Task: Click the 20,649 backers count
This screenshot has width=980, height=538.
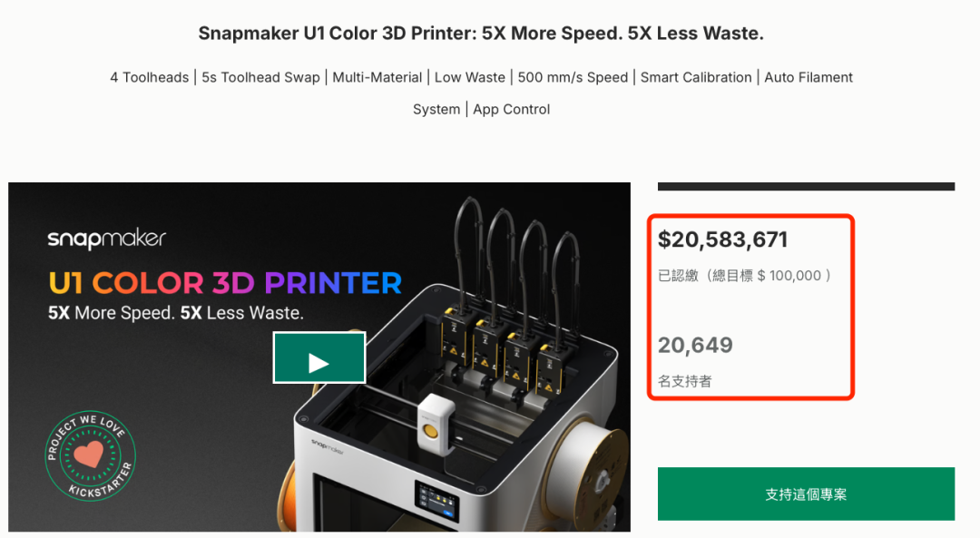Action: click(695, 345)
